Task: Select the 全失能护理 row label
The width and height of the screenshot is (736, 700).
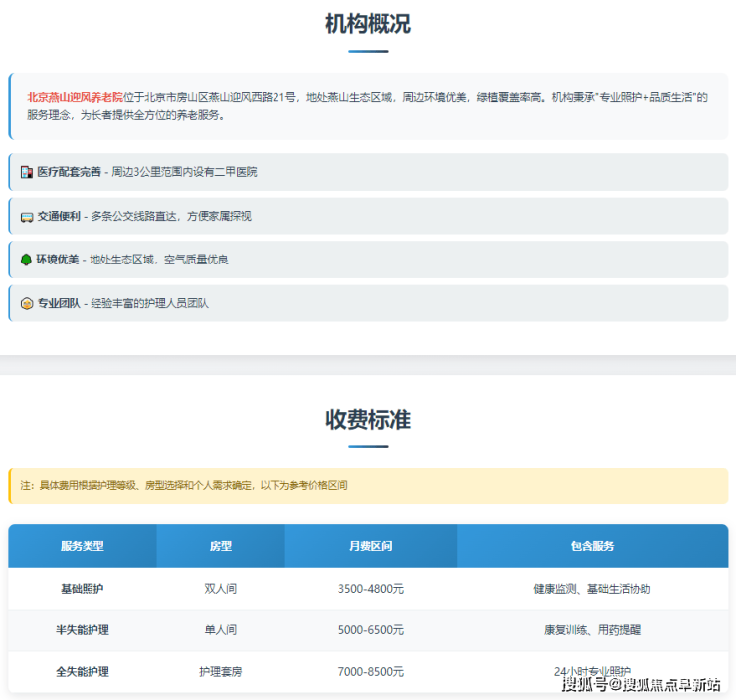Action: [82, 672]
